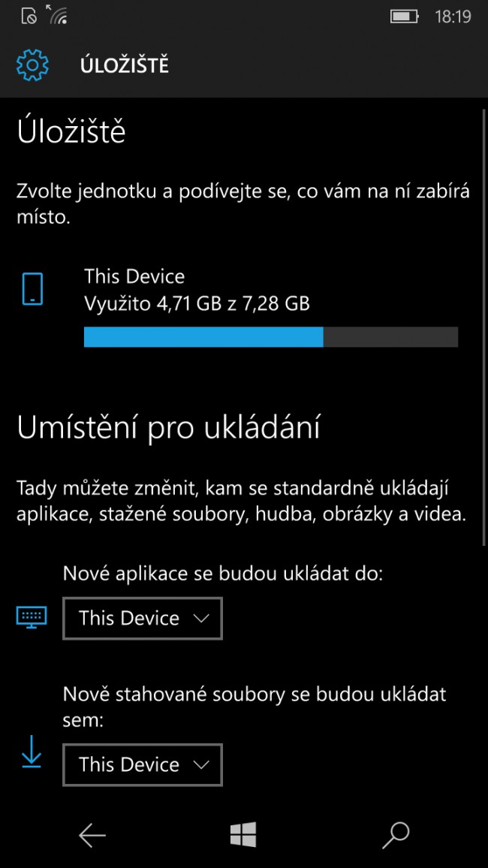Tap the phone device icon beside This Device
The height and width of the screenshot is (868, 488).
(x=32, y=288)
